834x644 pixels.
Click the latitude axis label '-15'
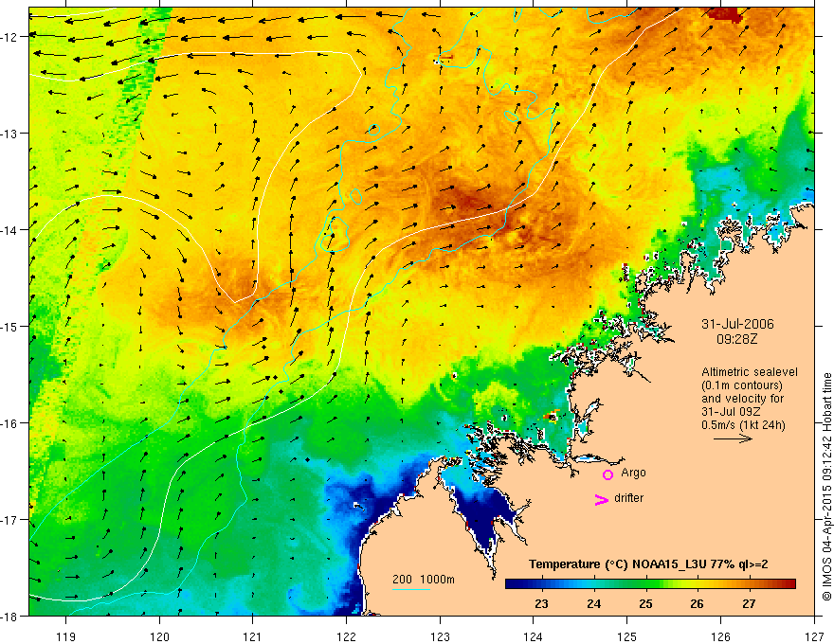[9, 326]
